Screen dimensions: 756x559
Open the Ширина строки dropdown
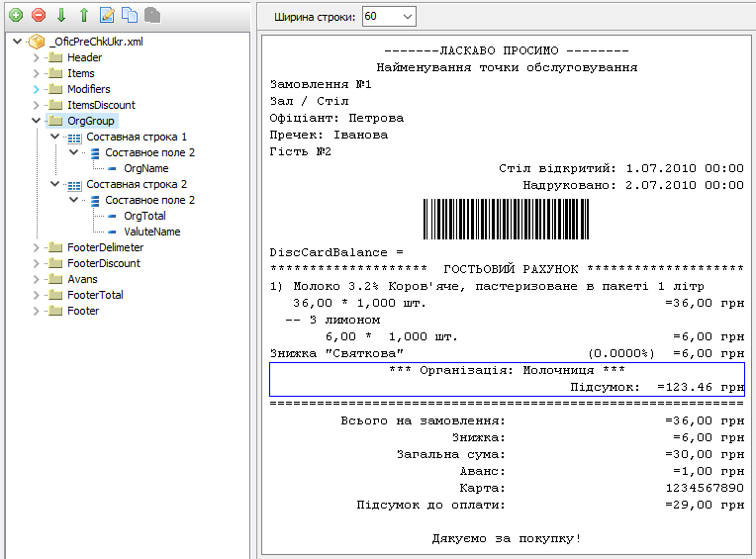(408, 17)
